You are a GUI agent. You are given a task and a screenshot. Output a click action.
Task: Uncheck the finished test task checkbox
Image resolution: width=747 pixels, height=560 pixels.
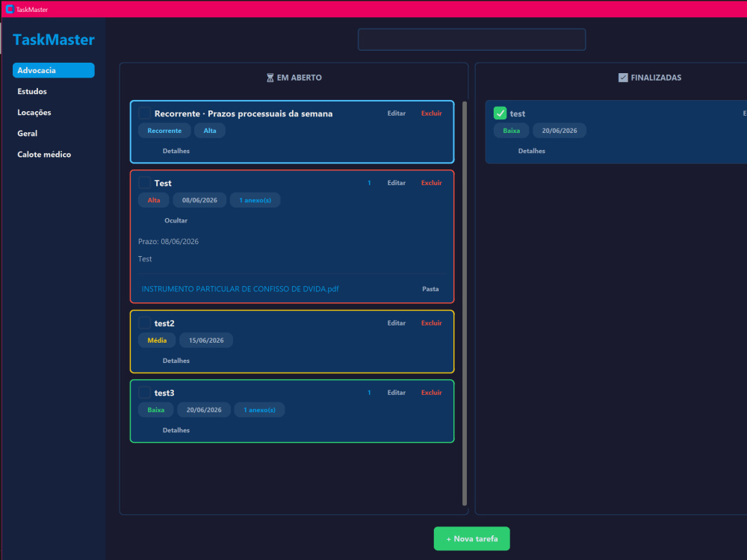pos(500,113)
